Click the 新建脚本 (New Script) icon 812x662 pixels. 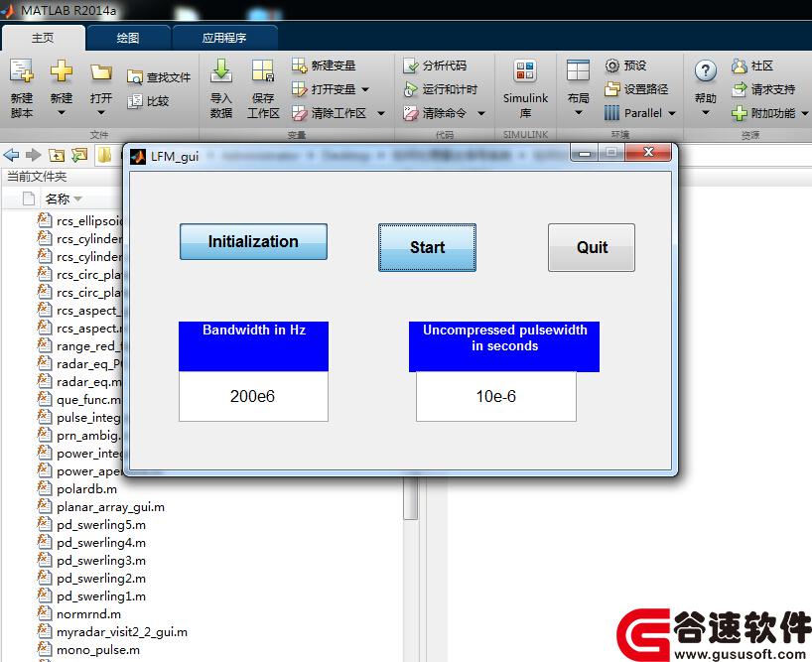click(22, 70)
